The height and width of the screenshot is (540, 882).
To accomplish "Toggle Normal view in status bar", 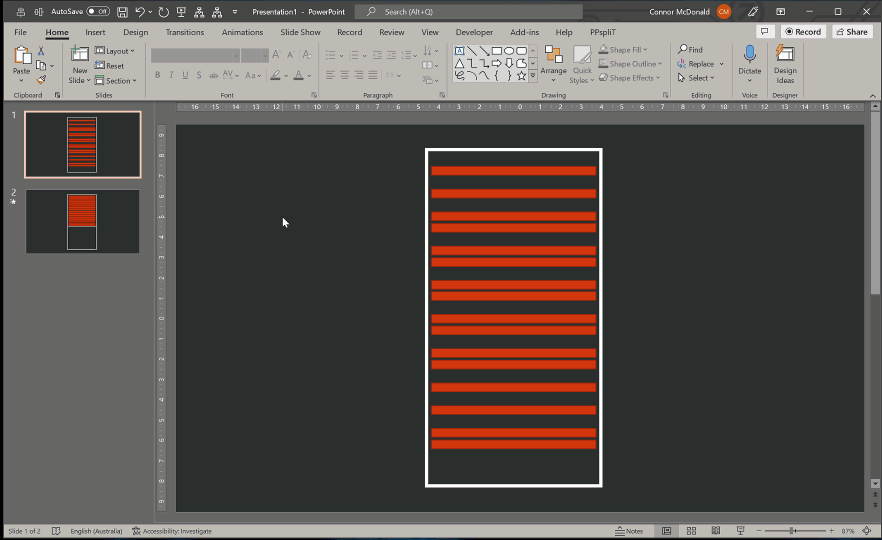I will (x=666, y=531).
